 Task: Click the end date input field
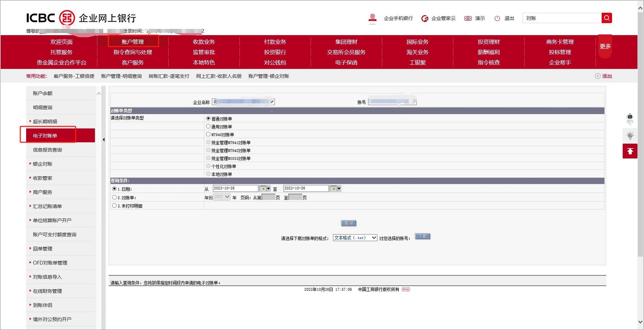[x=306, y=188]
